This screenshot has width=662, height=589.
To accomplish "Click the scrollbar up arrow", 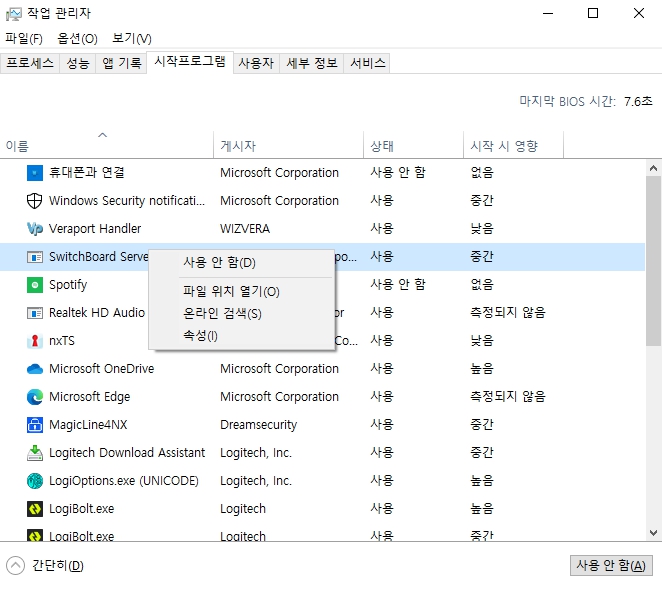I will pos(653,168).
